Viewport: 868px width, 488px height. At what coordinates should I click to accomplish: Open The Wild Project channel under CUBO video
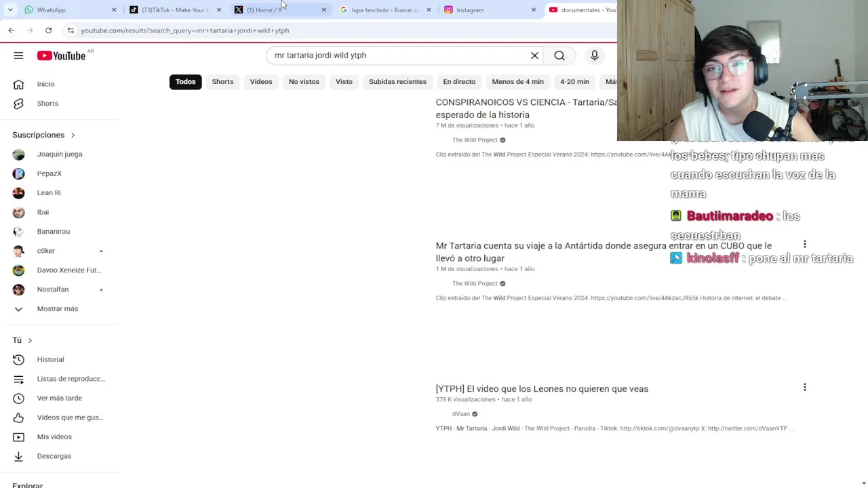tap(475, 283)
